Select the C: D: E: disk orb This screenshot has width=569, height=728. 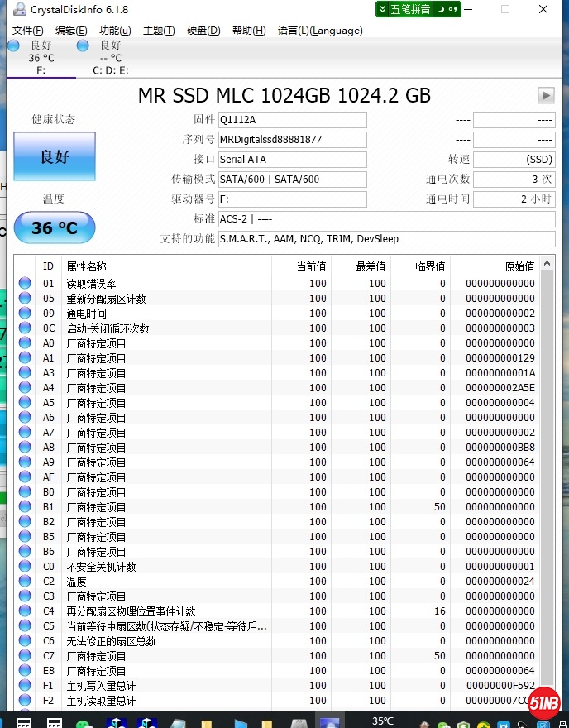(83, 45)
